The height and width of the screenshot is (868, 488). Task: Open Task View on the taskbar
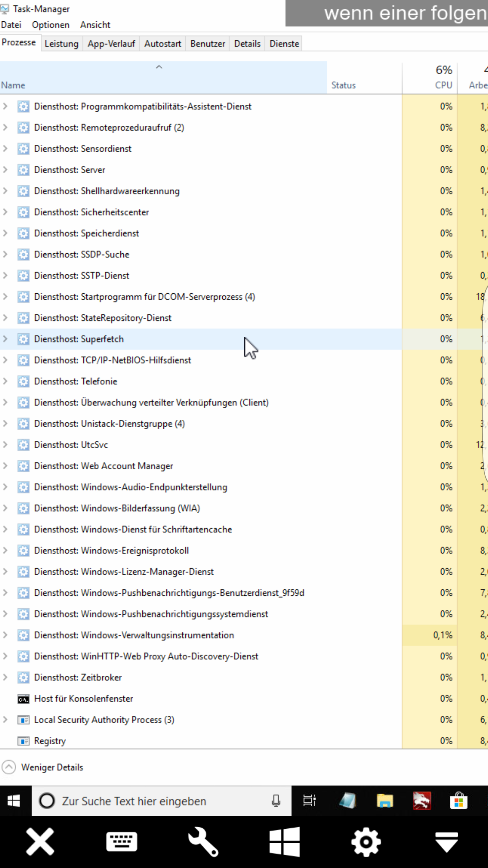point(309,801)
